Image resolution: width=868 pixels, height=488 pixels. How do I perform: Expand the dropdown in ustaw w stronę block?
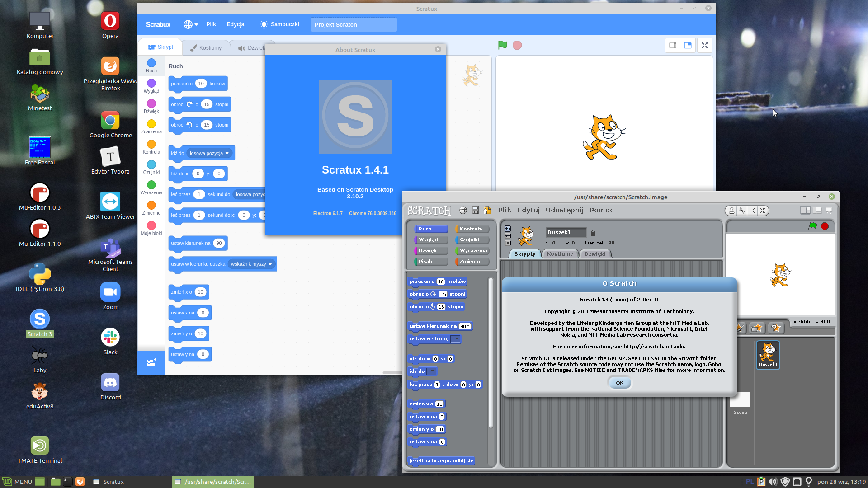click(456, 339)
